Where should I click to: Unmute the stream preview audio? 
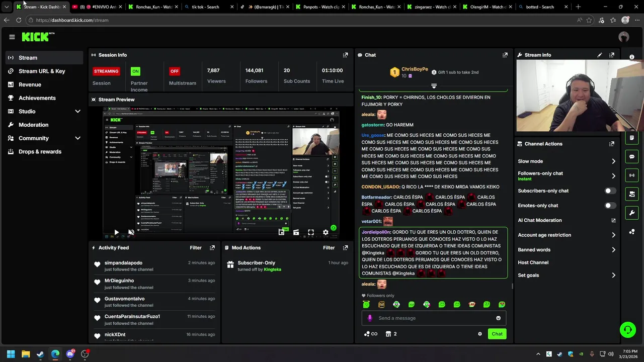(131, 232)
